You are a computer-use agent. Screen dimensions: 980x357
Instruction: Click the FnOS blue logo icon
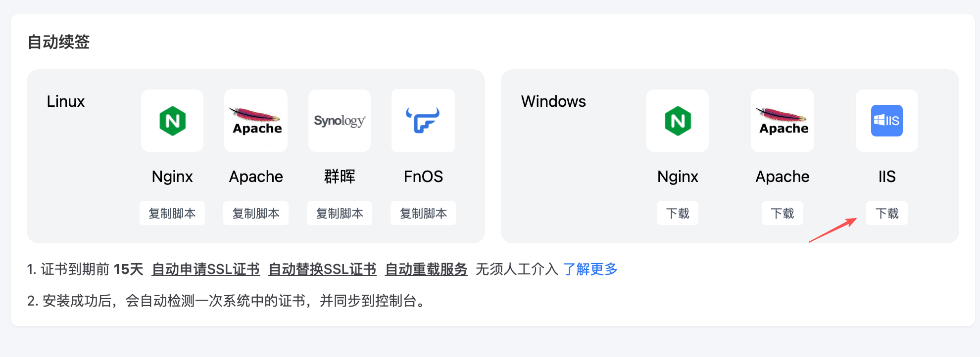pos(423,121)
